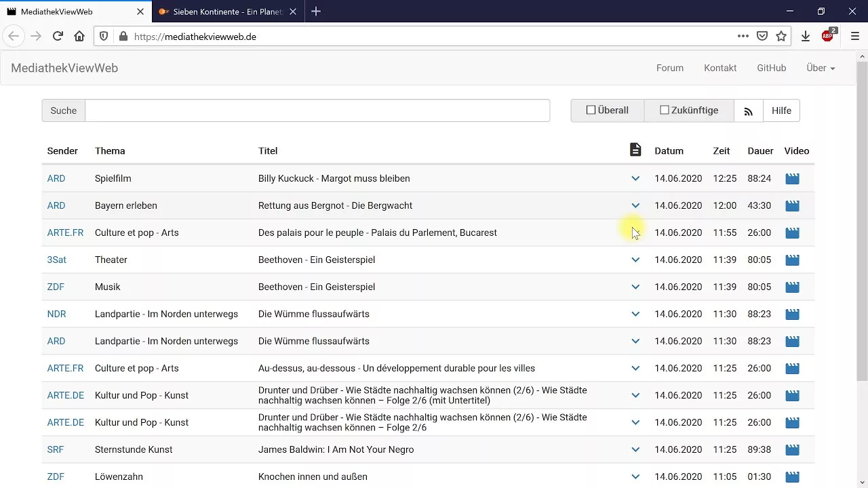View site security padlock info
This screenshot has width=868, height=488.
pos(123,37)
